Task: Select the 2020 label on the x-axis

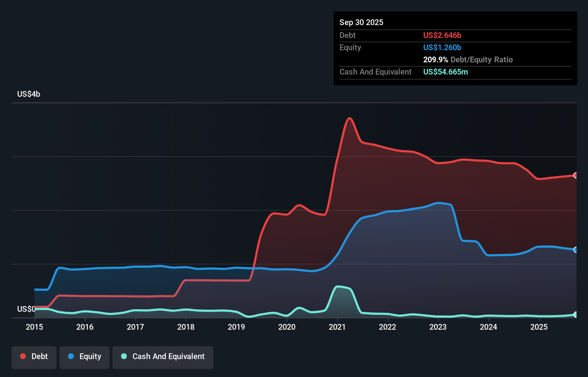Action: pyautogui.click(x=287, y=327)
